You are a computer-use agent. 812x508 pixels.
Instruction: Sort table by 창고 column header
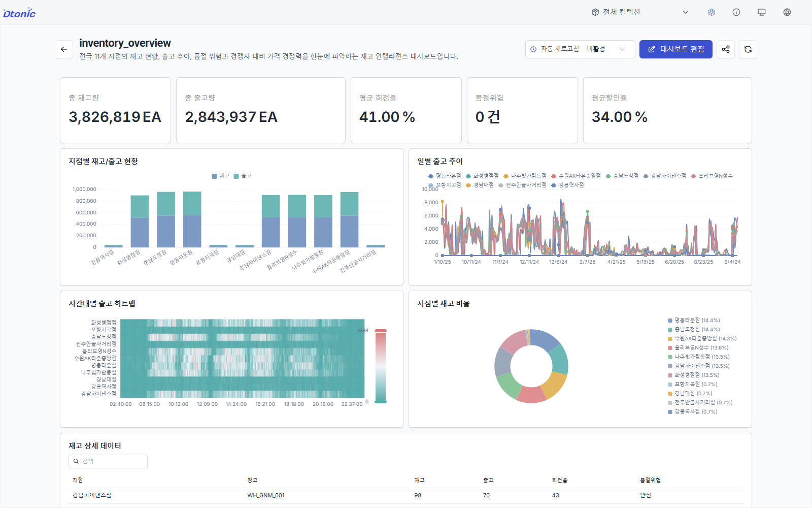[252, 480]
